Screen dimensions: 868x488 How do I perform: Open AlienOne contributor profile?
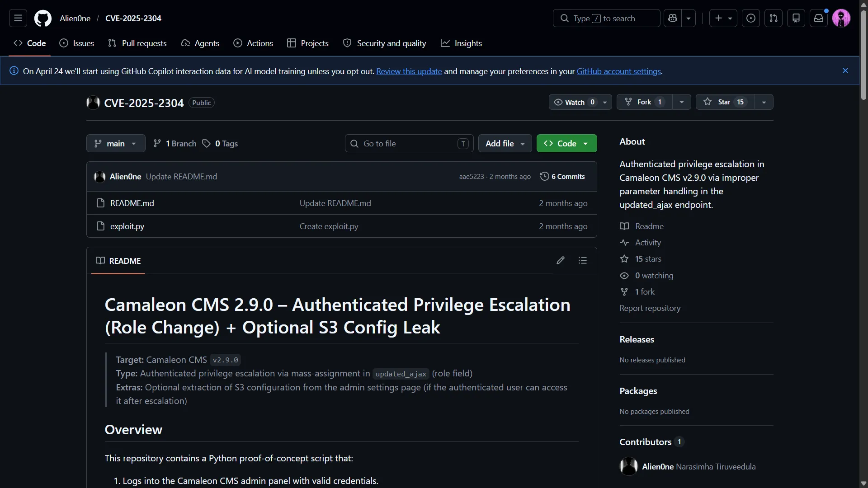click(658, 466)
